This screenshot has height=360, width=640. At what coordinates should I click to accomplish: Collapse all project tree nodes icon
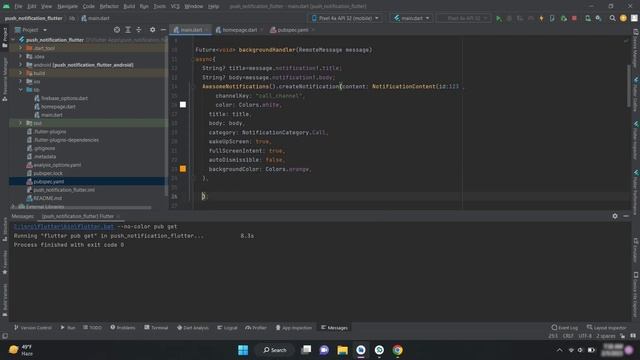[x=139, y=30]
